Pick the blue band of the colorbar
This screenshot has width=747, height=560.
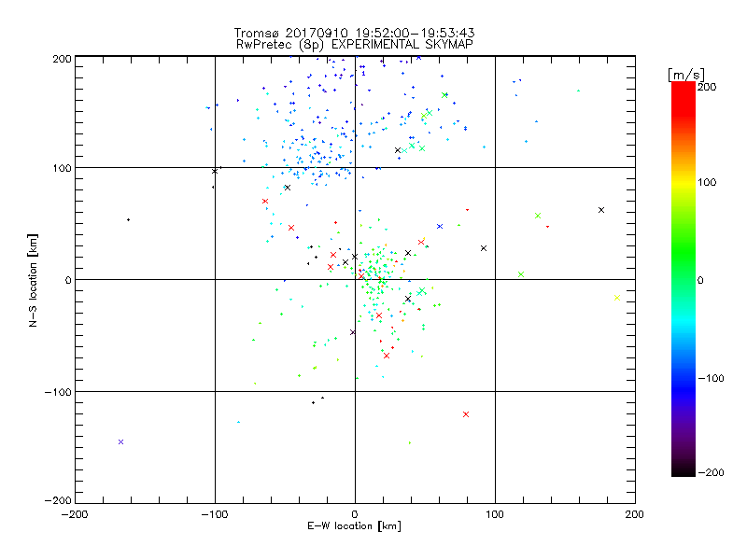[684, 388]
